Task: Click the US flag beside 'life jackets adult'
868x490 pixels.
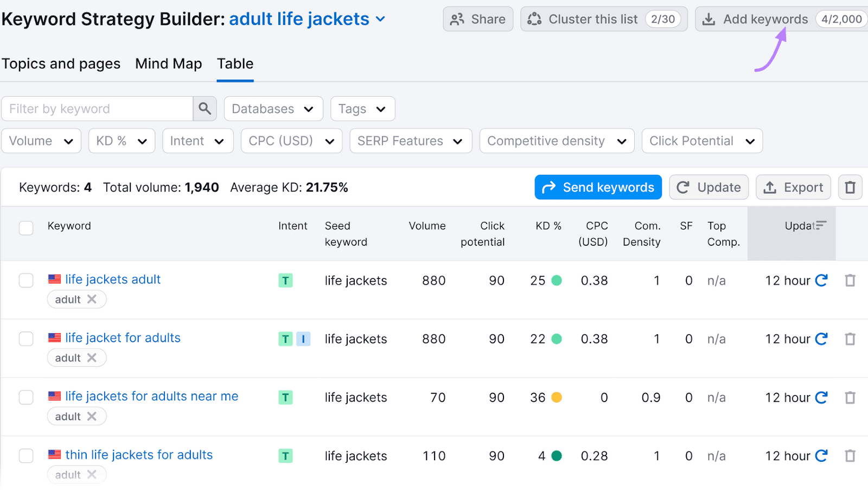Action: [54, 279]
